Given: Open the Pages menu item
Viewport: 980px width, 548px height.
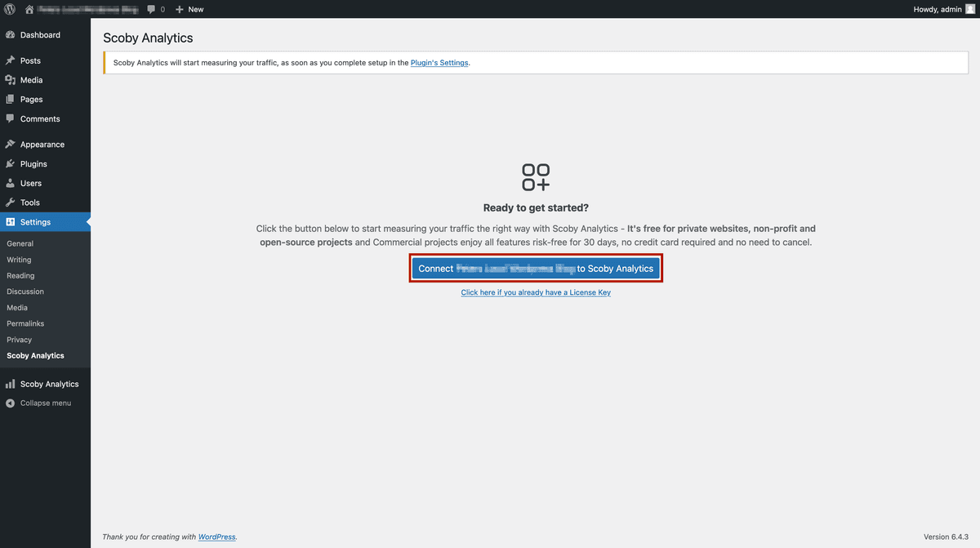Looking at the screenshot, I should click(x=45, y=99).
